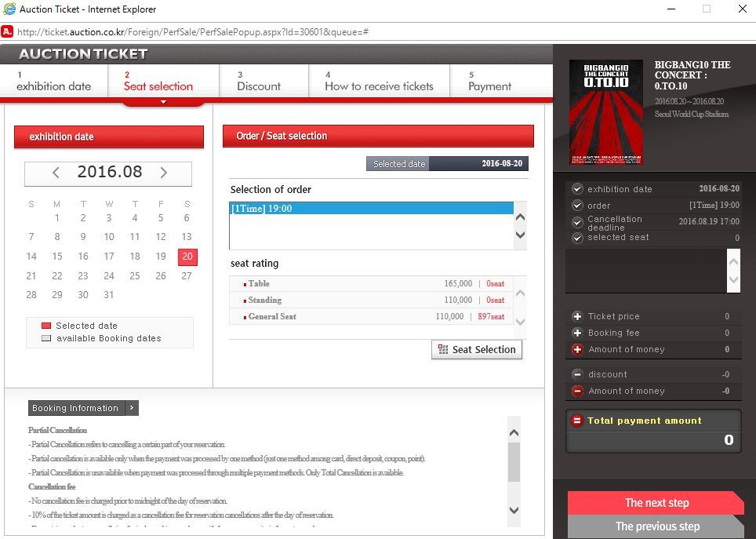Click red minus icon beside Amount of money
Viewport: 756px width, 539px height.
coord(577,391)
